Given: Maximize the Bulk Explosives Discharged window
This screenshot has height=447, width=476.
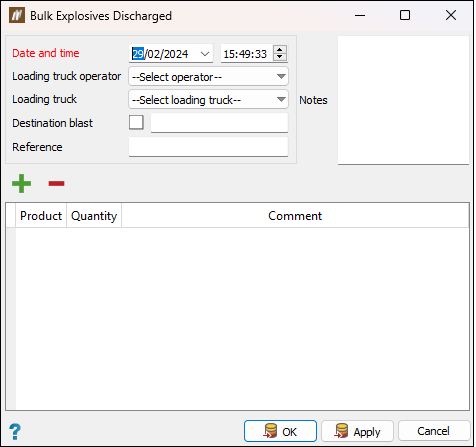Looking at the screenshot, I should point(405,15).
